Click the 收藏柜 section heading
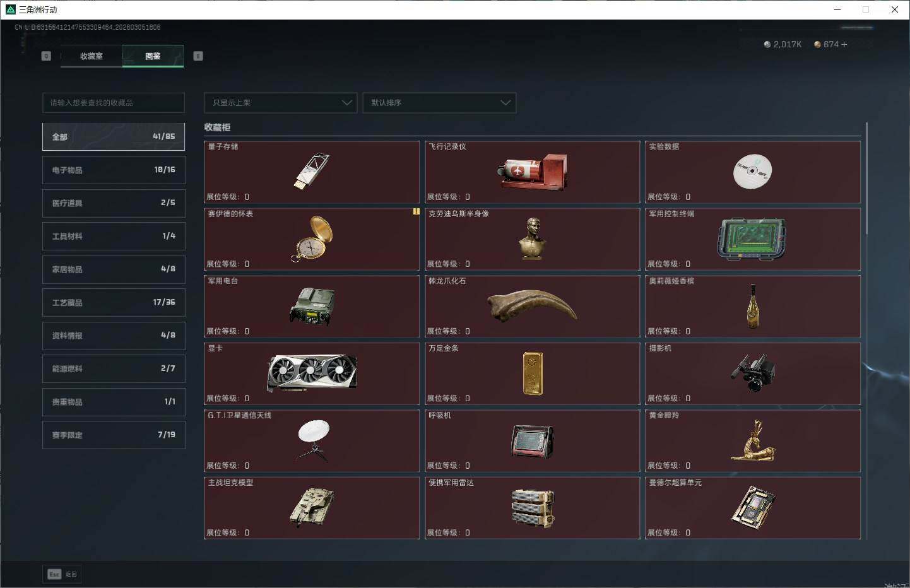 pyautogui.click(x=217, y=127)
